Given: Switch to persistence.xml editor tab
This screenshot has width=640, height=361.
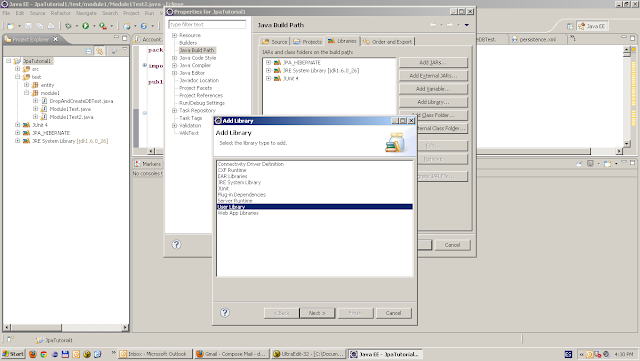Looking at the screenshot, I should (537, 40).
